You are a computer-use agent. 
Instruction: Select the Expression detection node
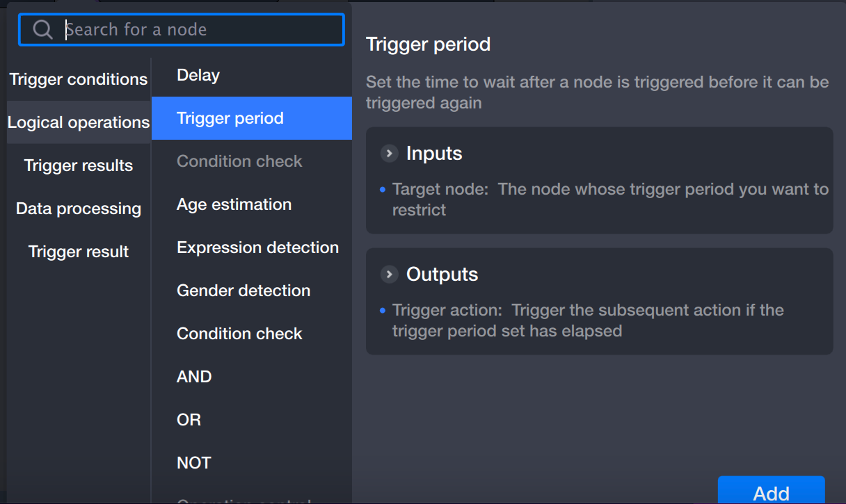257,247
